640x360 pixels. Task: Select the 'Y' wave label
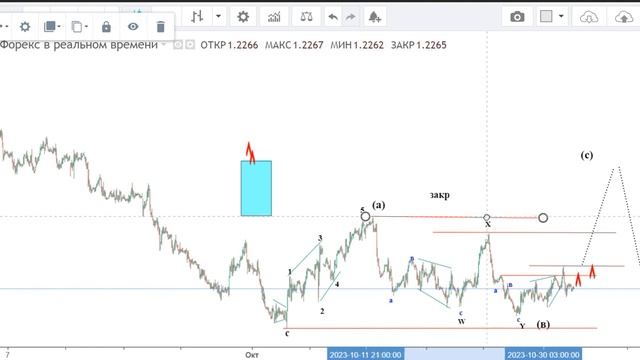pos(522,326)
